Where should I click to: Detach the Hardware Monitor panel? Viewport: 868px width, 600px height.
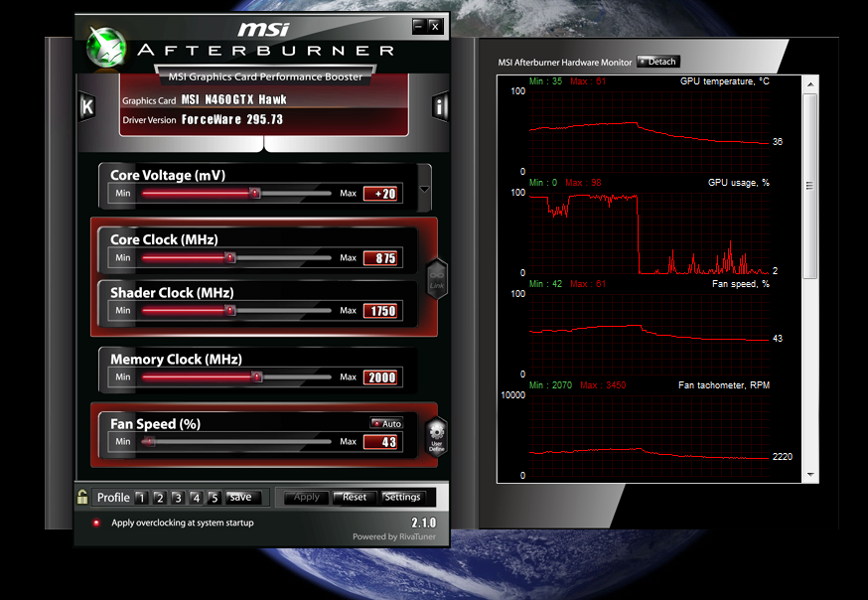657,62
